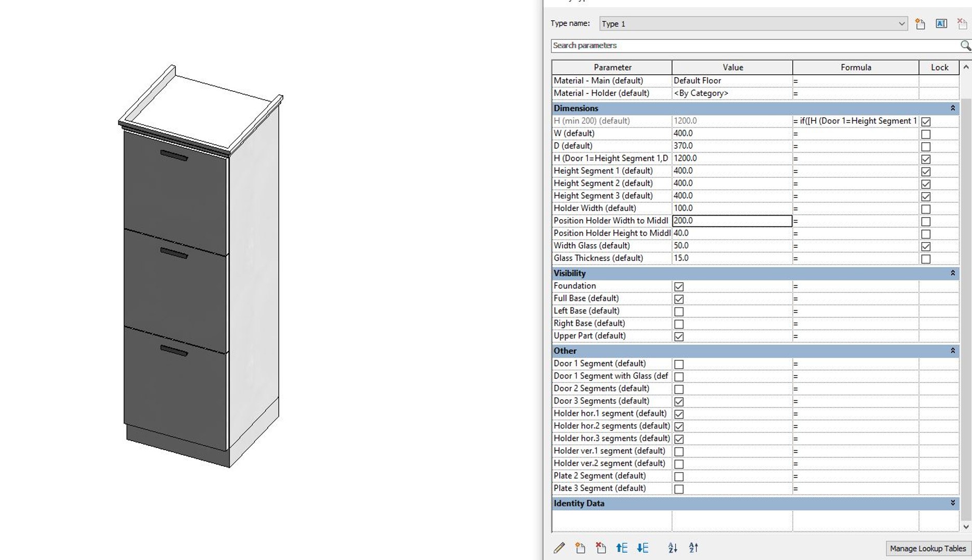Click the Manage Lookup Tables button
Viewport: 972px width, 560px height.
pos(928,549)
